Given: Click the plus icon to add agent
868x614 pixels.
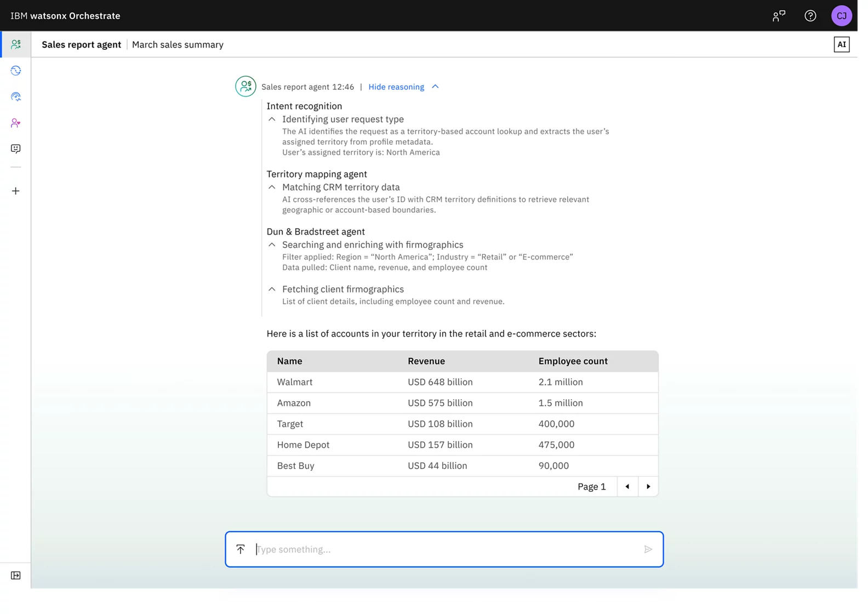Looking at the screenshot, I should (x=16, y=191).
